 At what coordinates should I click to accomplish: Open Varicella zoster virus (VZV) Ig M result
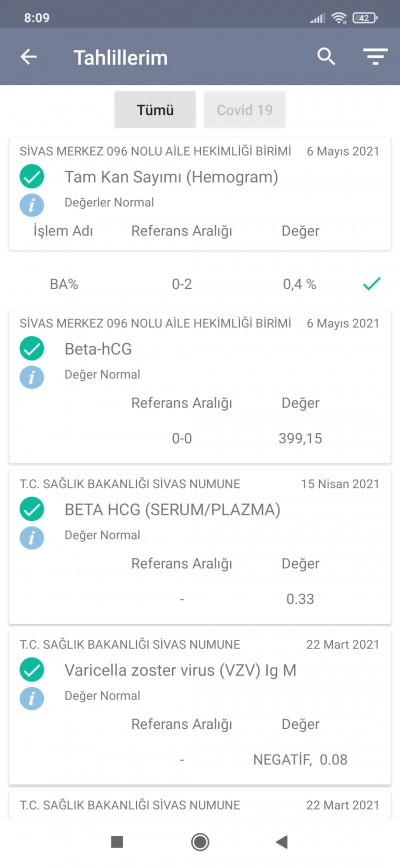(200, 707)
